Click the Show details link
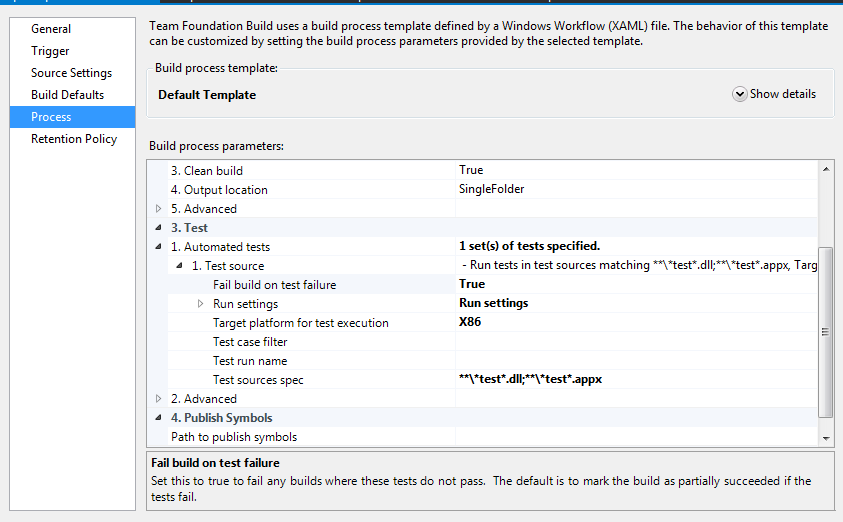This screenshot has height=522, width=843. coord(783,94)
